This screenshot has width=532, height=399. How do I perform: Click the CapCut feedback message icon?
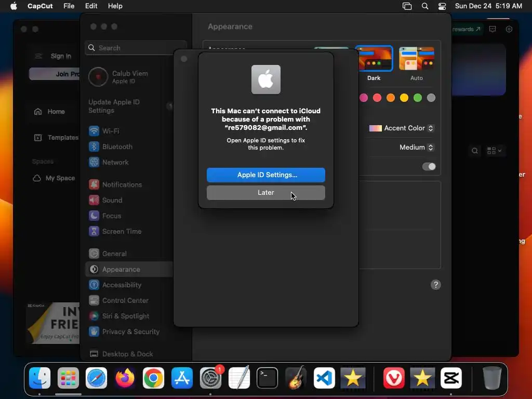tap(493, 29)
